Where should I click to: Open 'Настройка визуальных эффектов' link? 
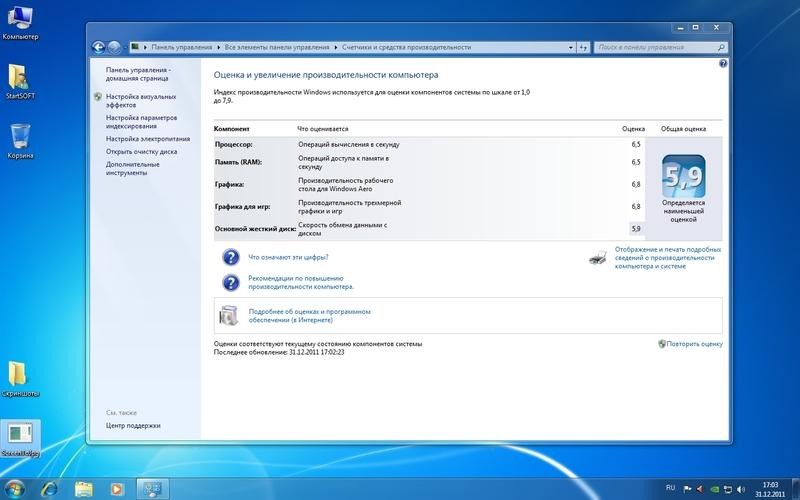click(x=141, y=101)
